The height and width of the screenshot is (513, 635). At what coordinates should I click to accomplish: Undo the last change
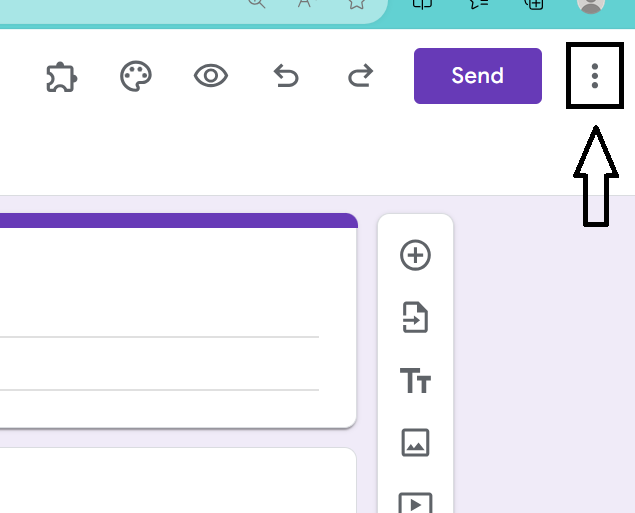[x=286, y=76]
